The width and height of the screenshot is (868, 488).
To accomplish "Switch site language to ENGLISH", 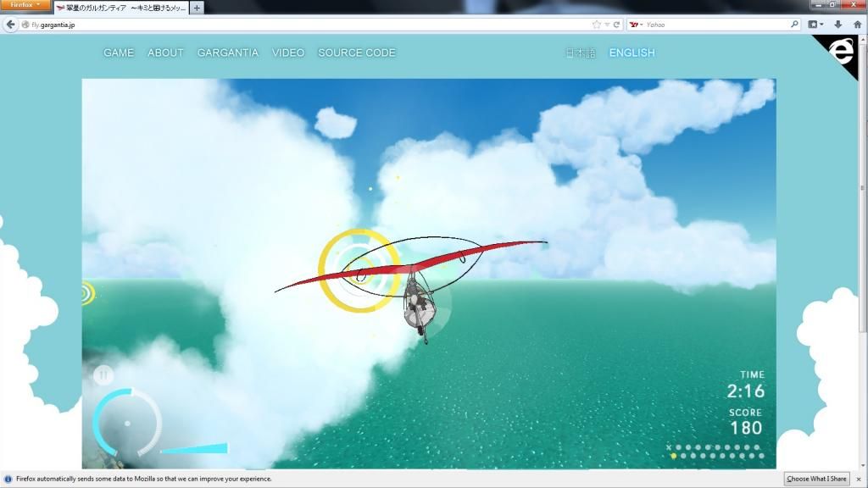I will (x=632, y=53).
